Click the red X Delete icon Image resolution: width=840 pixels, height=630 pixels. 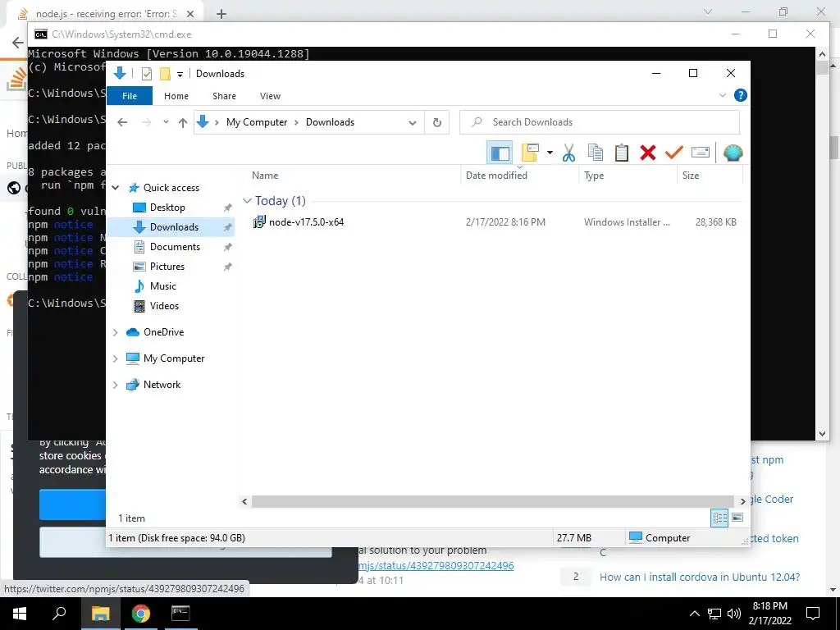[x=648, y=153]
